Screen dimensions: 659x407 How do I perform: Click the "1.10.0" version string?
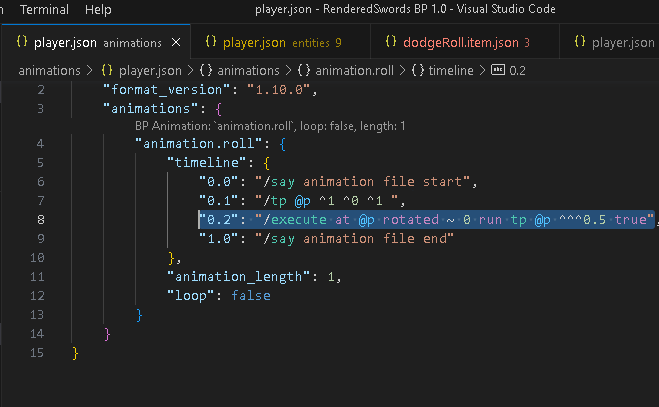tap(278, 90)
